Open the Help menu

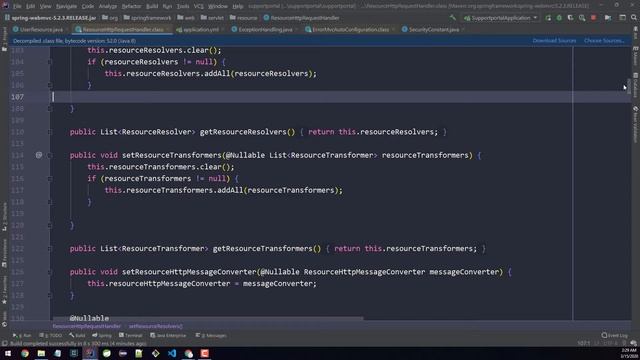pyautogui.click(x=238, y=6)
